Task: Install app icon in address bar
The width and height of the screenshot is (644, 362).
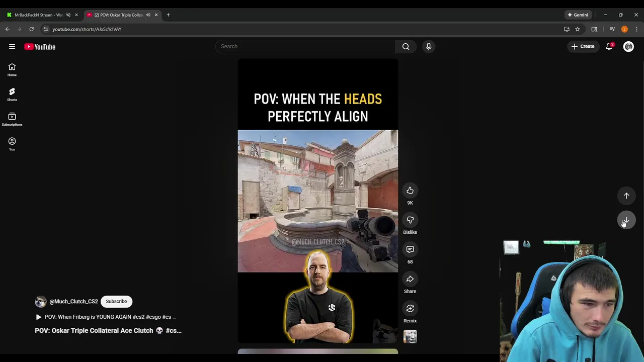Action: (567, 29)
